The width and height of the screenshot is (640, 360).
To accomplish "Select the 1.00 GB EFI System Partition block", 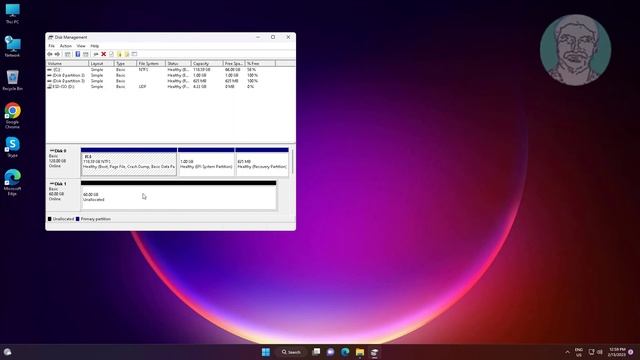I will [206, 162].
